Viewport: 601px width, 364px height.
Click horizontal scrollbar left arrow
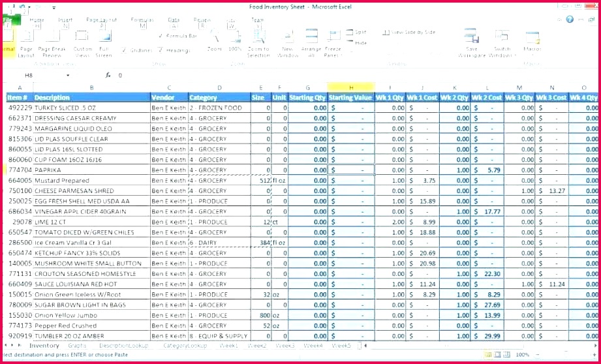point(365,346)
